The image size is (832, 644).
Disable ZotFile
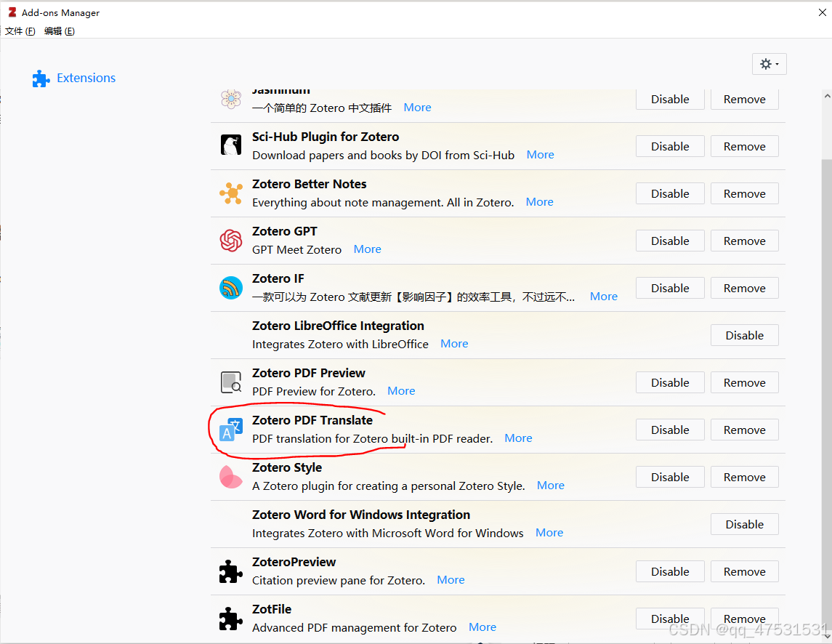670,619
